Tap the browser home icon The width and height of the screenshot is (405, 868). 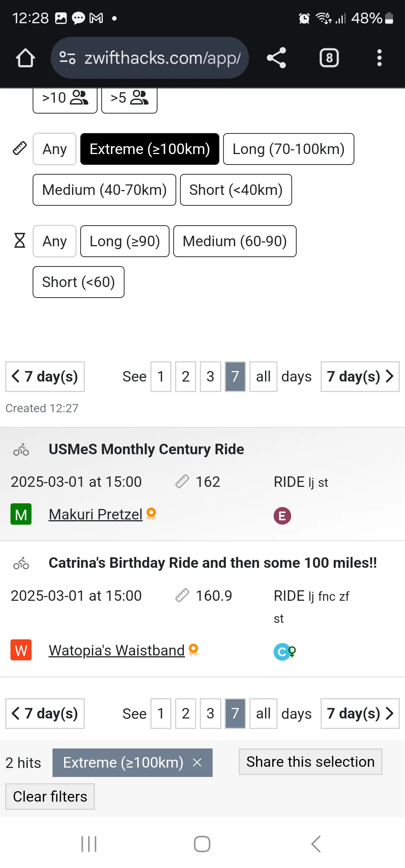[x=25, y=58]
